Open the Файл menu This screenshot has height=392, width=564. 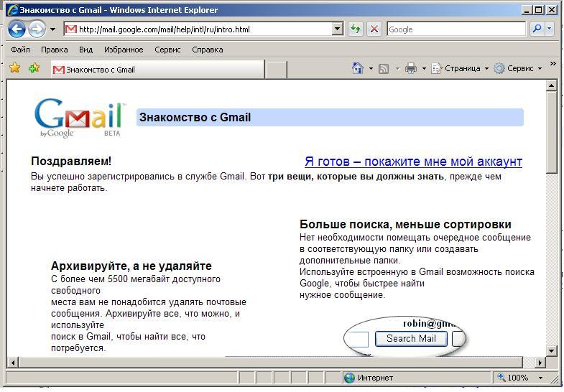click(x=20, y=50)
